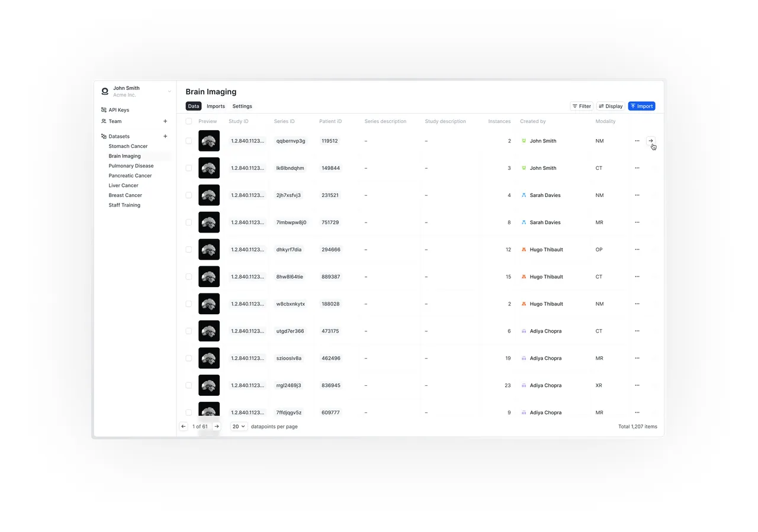The image size is (758, 532).
Task: Open the Pulmonary Disease dataset
Action: click(x=131, y=166)
